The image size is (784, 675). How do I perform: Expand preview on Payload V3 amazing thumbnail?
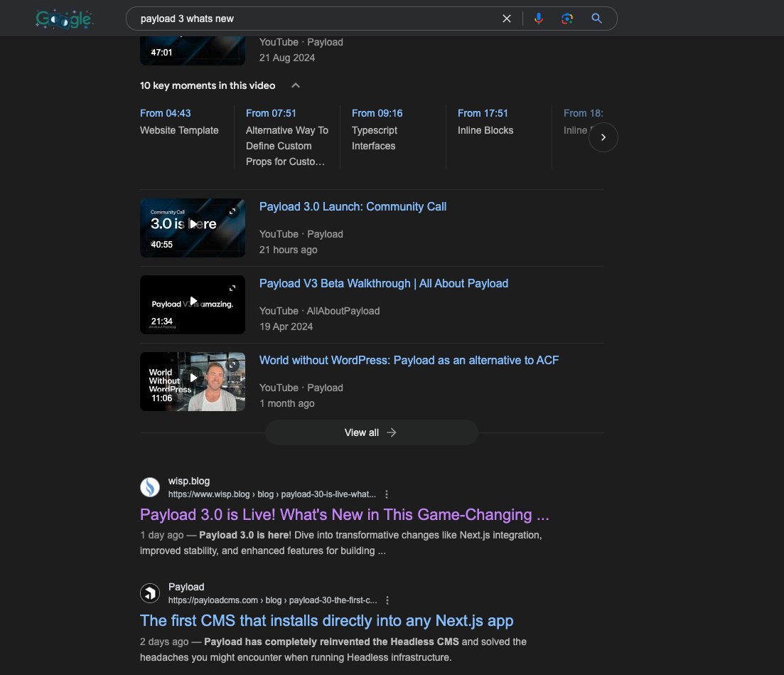(232, 288)
